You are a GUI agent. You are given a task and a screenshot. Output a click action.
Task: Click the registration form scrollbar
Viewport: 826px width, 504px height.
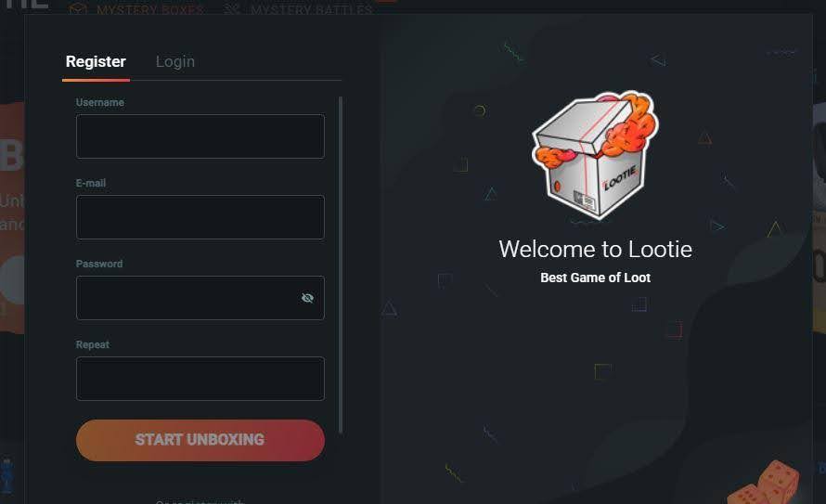(341, 265)
